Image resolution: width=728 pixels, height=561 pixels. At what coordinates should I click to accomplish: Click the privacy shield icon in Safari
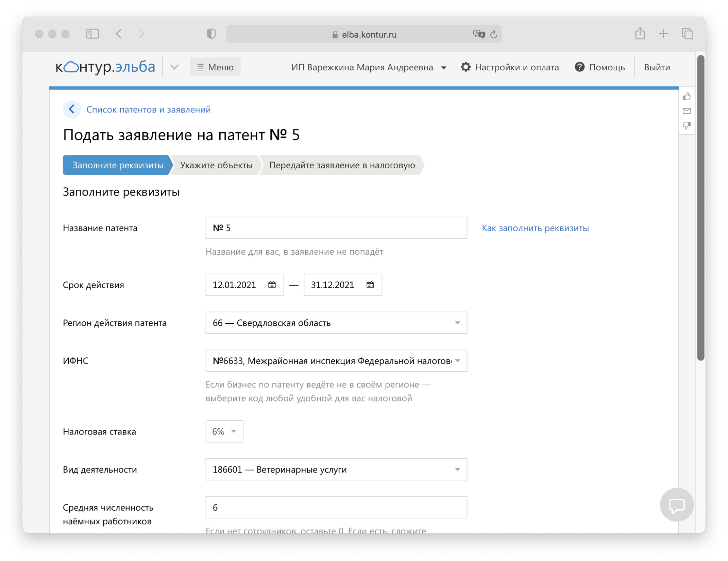point(211,34)
